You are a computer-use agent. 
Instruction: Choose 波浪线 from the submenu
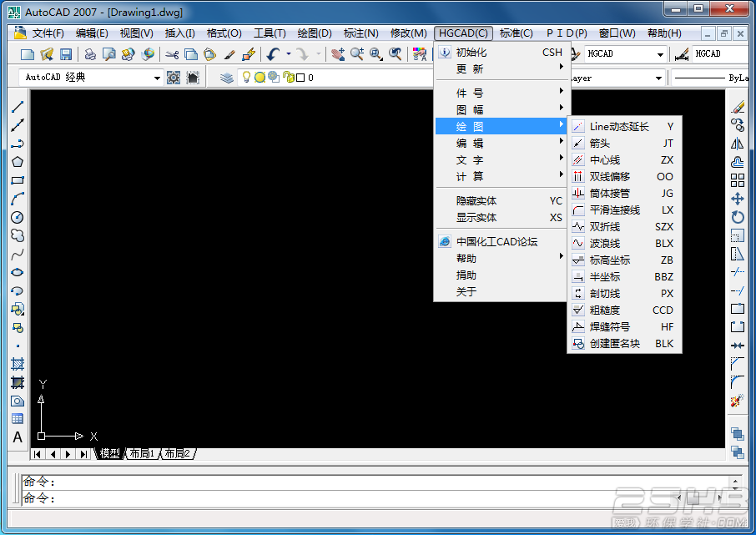pyautogui.click(x=625, y=243)
